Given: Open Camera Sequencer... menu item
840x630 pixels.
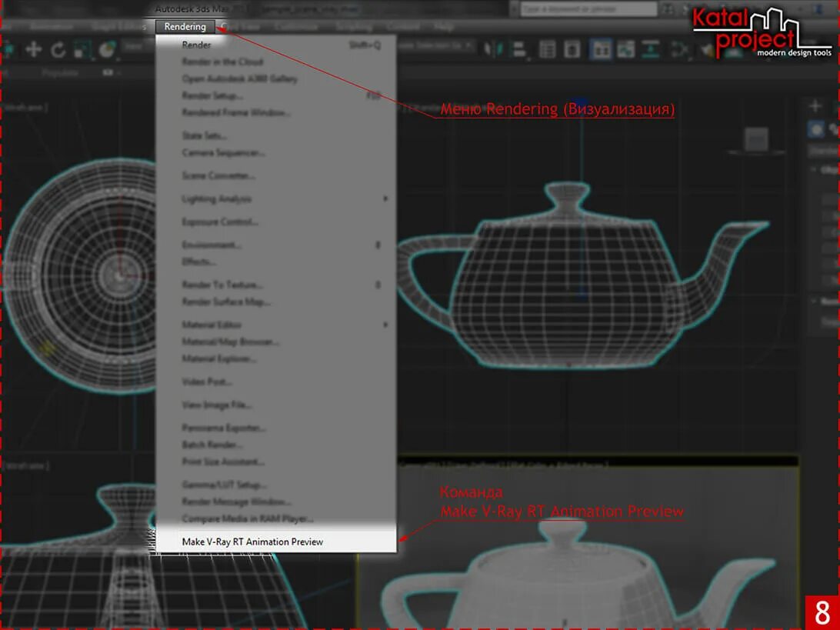Looking at the screenshot, I should click(x=276, y=152).
